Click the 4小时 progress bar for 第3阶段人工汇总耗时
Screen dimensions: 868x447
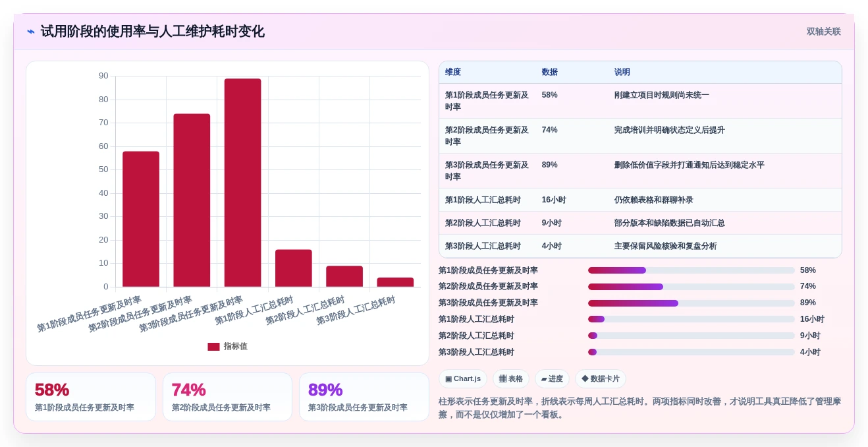click(692, 352)
